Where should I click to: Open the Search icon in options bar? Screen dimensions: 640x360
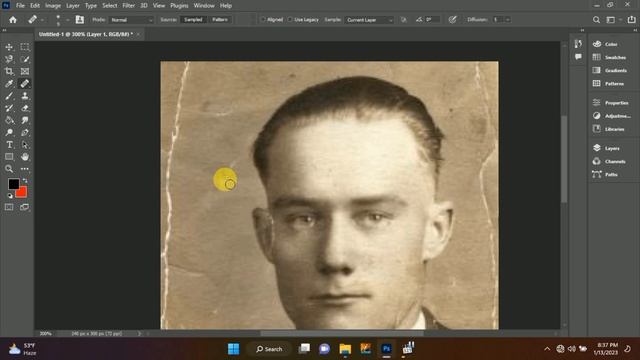[x=596, y=20]
